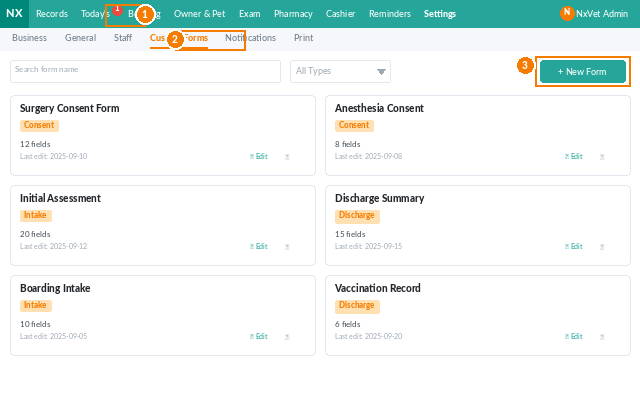Edit the Discharge Summary form
The image size is (640, 400).
(574, 246)
